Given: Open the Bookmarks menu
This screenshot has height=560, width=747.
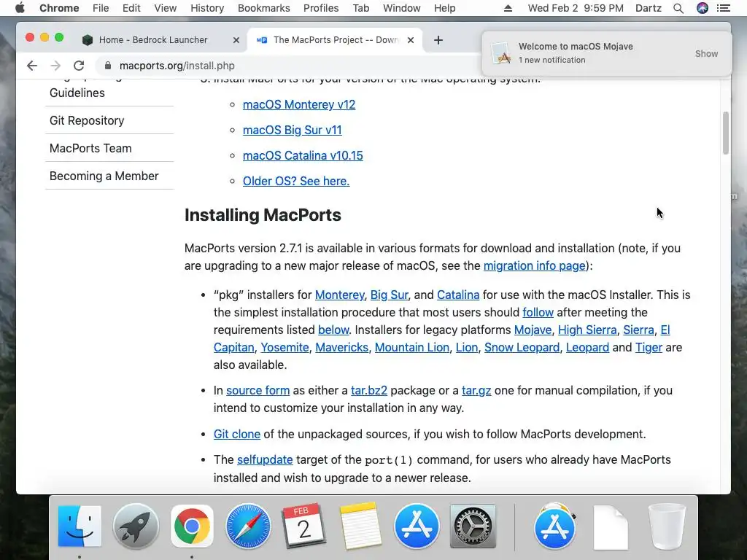Looking at the screenshot, I should (x=264, y=8).
